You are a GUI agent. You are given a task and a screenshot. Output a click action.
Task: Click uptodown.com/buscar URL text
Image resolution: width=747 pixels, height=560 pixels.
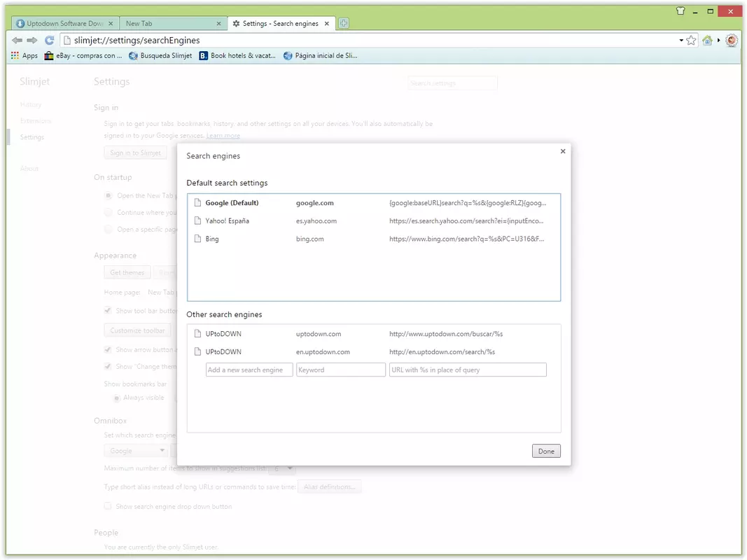pos(446,334)
